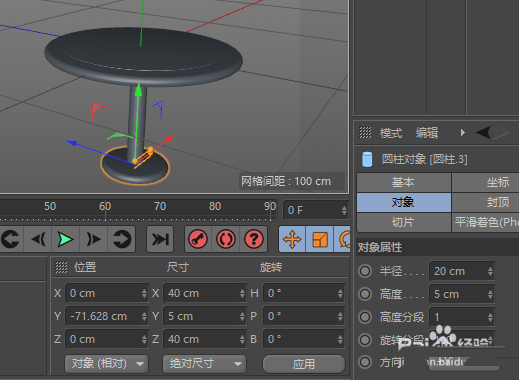Image resolution: width=519 pixels, height=380 pixels.
Task: Click coordinate manager grip dots icon
Action: [x=61, y=267]
